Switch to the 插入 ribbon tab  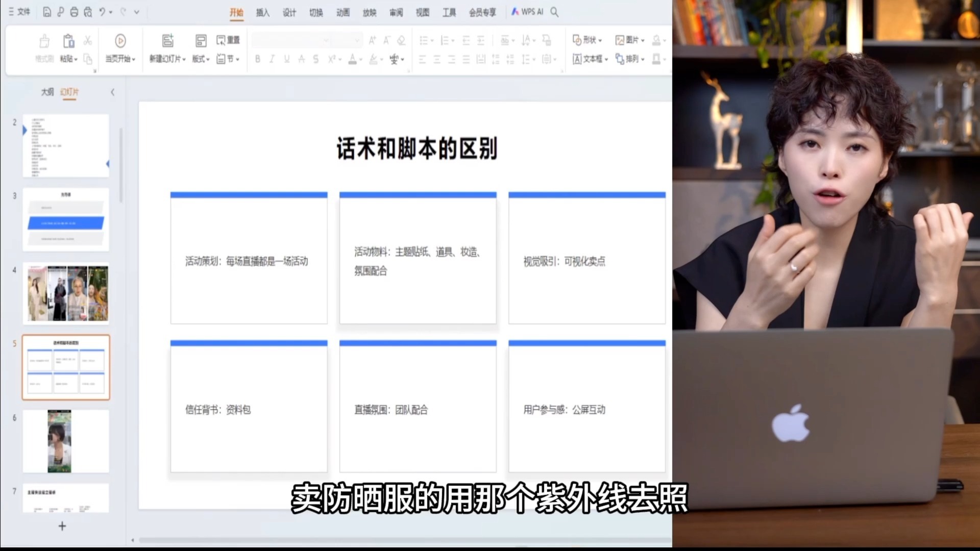(x=262, y=13)
